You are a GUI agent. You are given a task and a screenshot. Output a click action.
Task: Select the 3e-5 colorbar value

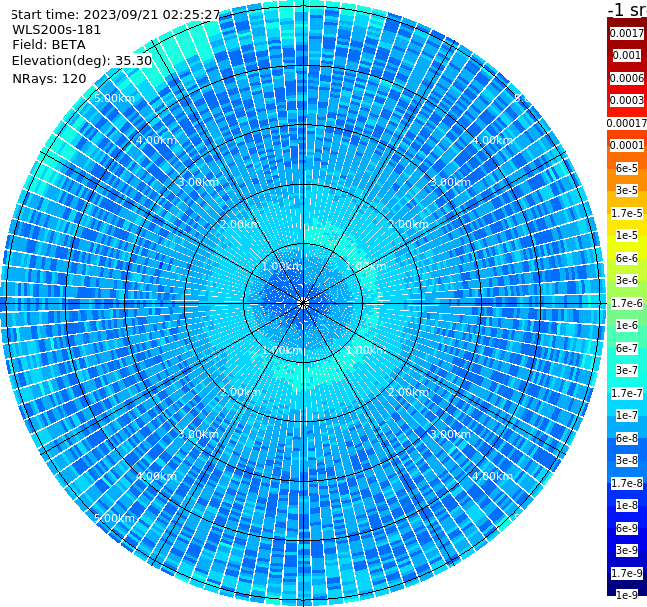(x=627, y=190)
